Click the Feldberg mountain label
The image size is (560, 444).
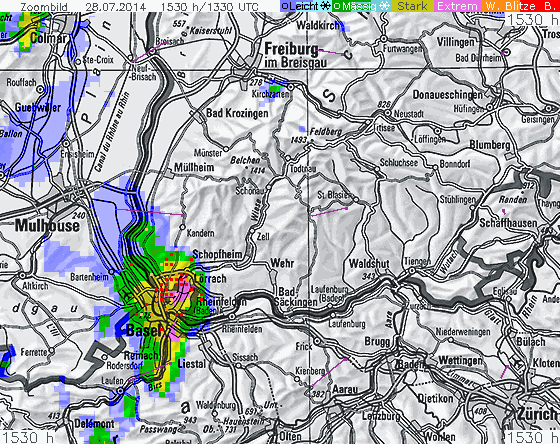tap(326, 131)
